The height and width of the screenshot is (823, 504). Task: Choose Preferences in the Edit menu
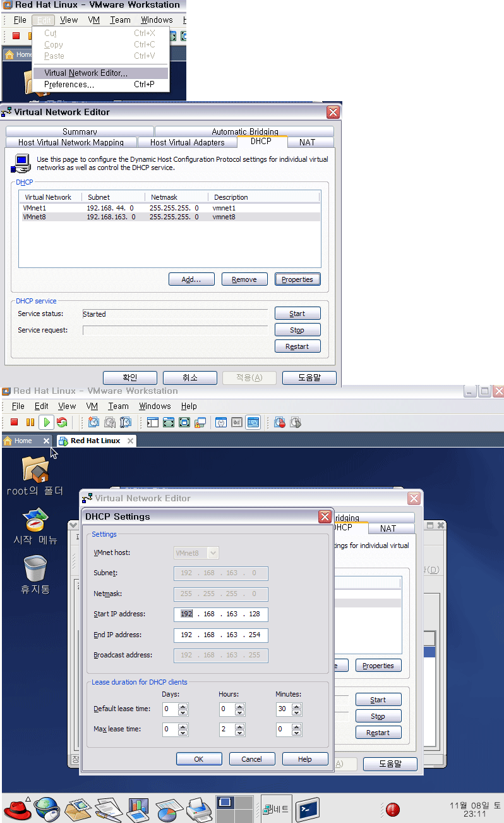click(101, 84)
